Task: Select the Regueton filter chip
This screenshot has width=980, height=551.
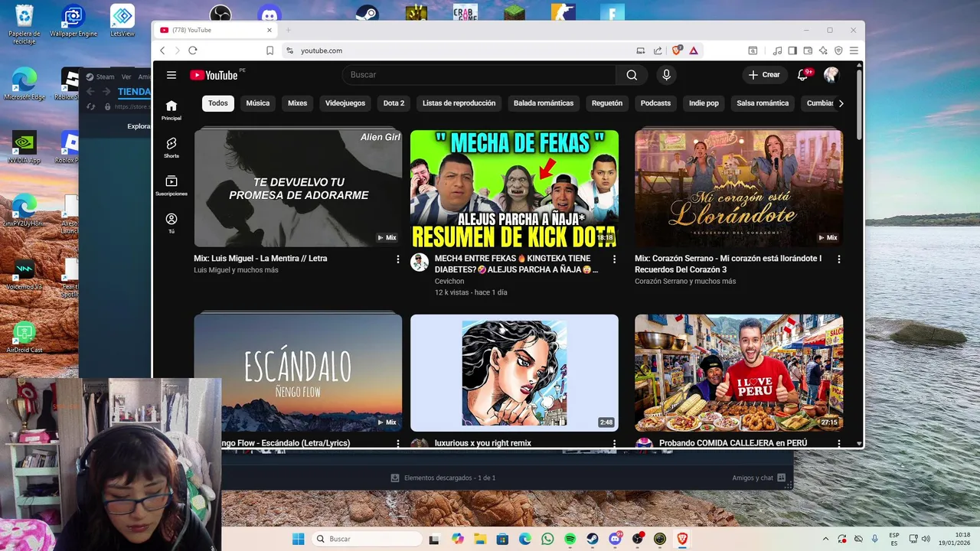Action: [607, 103]
